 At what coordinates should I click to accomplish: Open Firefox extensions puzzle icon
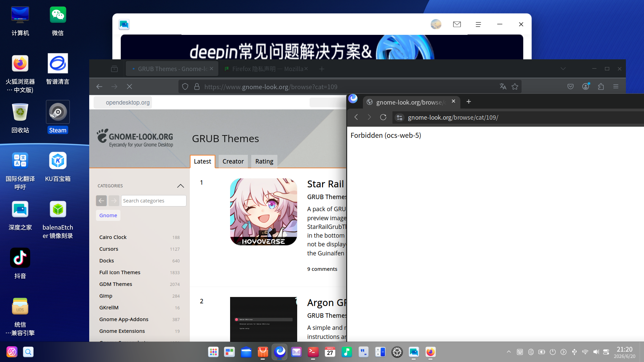pos(601,86)
